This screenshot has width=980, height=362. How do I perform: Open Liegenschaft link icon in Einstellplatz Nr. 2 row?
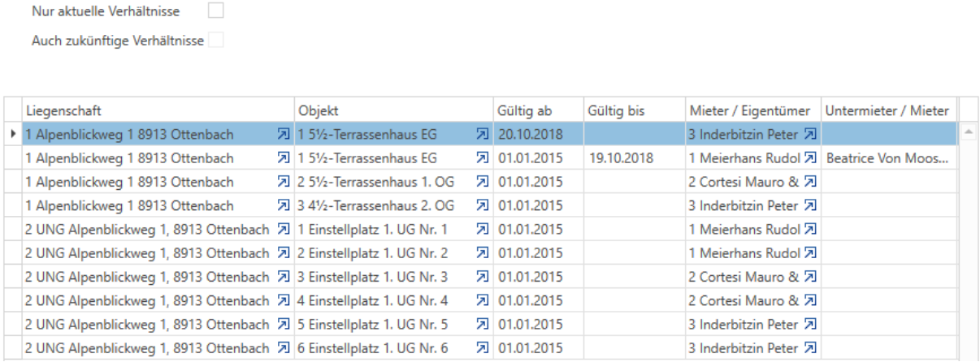pyautogui.click(x=283, y=253)
